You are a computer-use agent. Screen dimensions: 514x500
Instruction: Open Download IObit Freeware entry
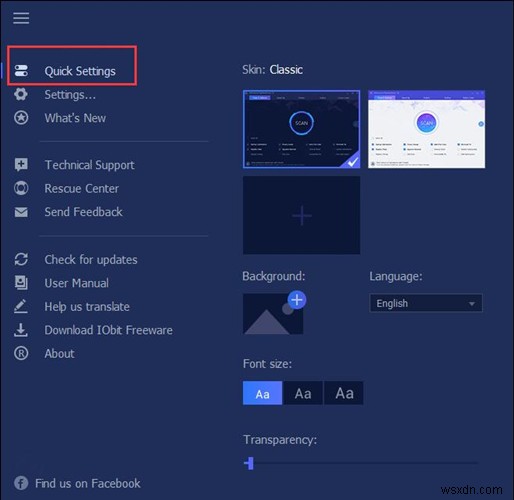pyautogui.click(x=109, y=330)
